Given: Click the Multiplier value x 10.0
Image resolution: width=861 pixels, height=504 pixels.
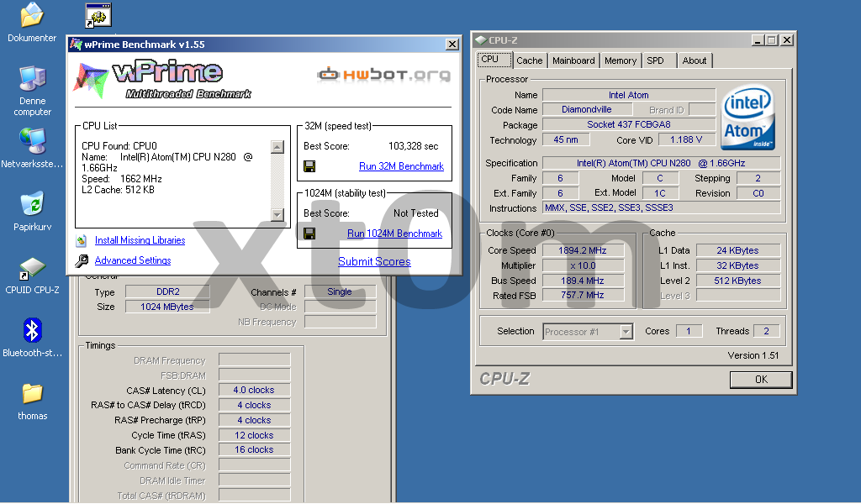Looking at the screenshot, I should point(584,265).
